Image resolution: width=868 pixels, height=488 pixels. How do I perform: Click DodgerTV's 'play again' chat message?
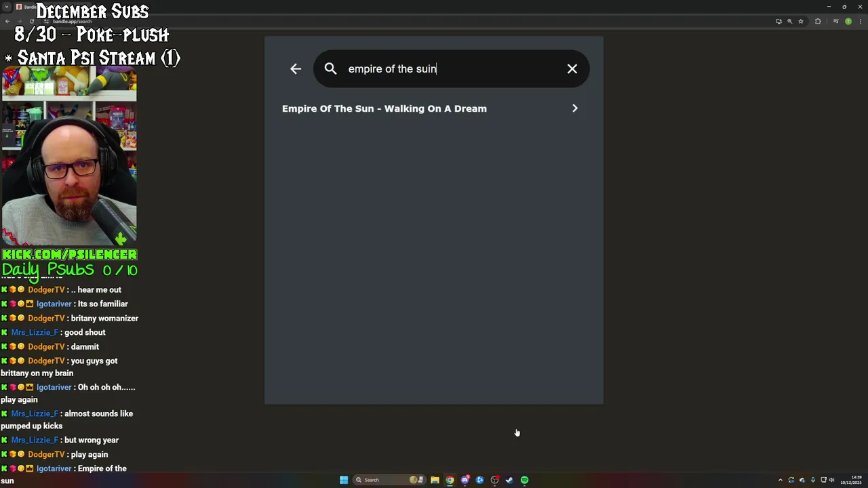pyautogui.click(x=90, y=454)
